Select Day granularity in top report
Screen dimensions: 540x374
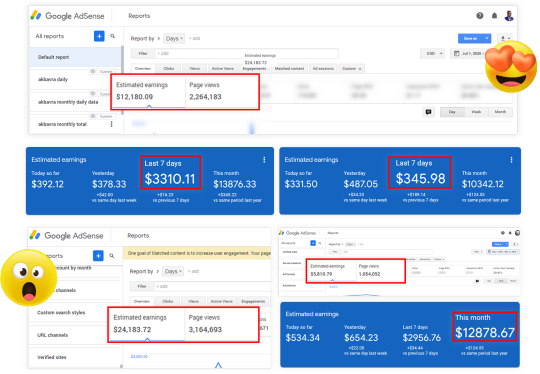tap(452, 112)
